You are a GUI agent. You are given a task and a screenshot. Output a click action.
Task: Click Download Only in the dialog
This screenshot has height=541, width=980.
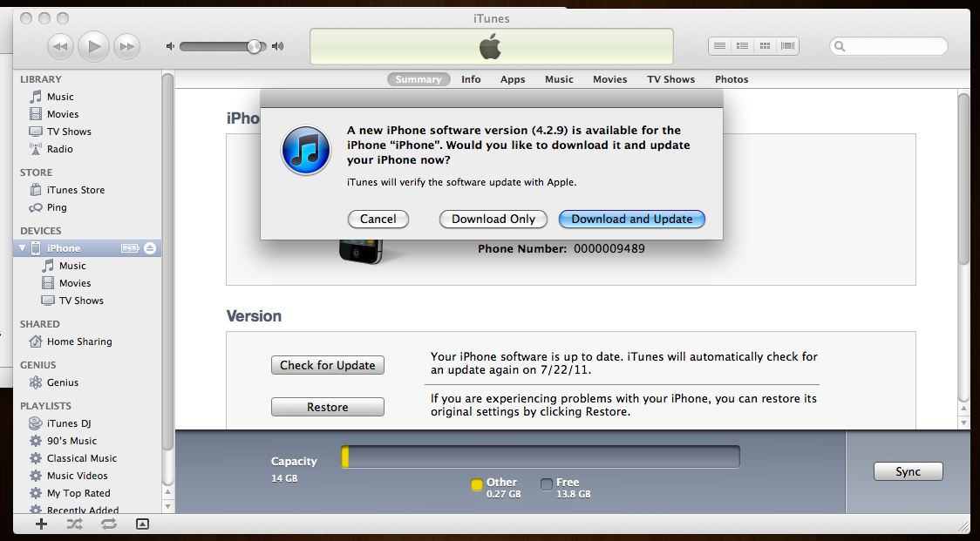[493, 220]
